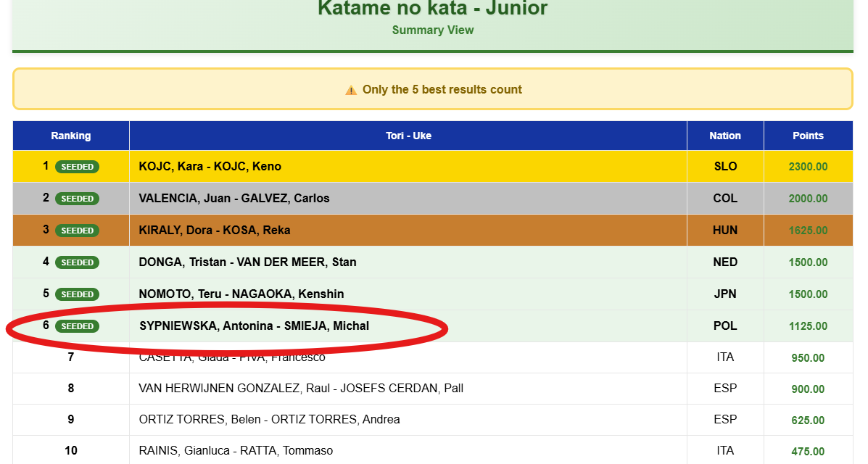Select ORTIZ TORRES, Belen pair row
868x464 pixels.
pyautogui.click(x=269, y=420)
